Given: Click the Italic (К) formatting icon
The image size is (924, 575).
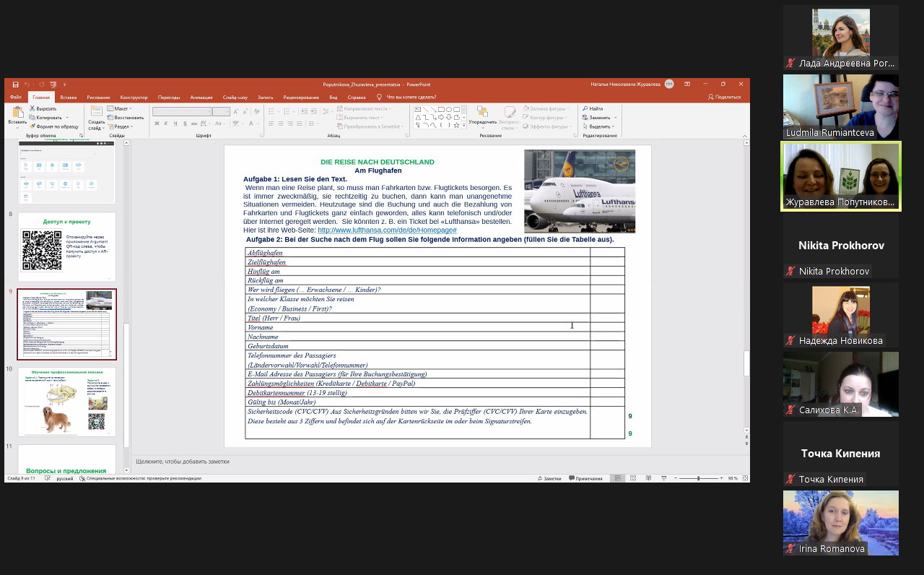Looking at the screenshot, I should pyautogui.click(x=166, y=124).
